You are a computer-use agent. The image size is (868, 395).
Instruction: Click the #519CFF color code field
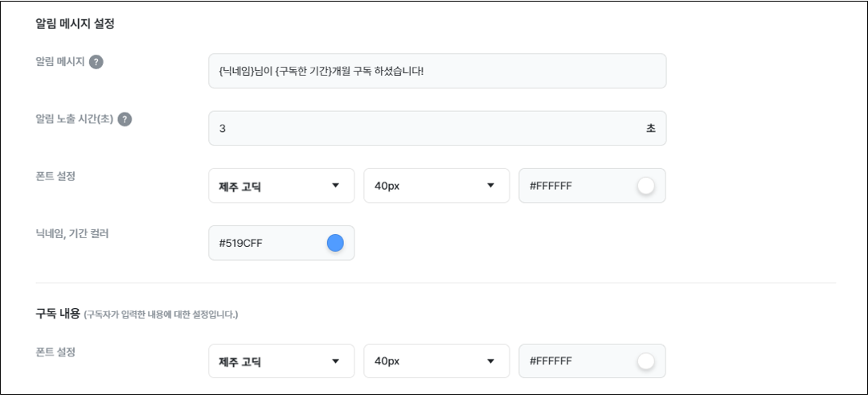pos(282,243)
